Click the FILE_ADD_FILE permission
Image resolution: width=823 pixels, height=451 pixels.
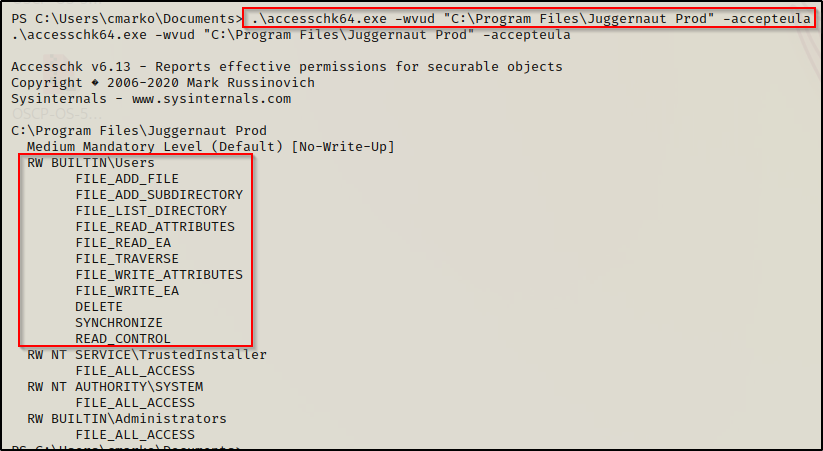point(127,179)
